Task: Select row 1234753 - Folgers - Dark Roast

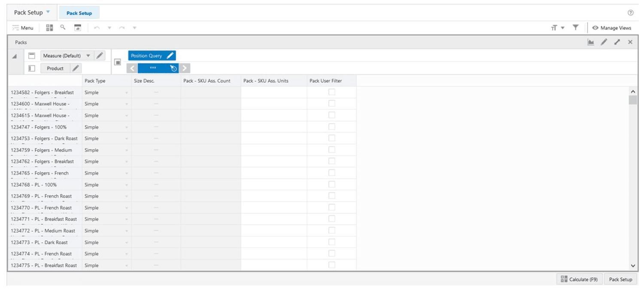Action: tap(45, 139)
